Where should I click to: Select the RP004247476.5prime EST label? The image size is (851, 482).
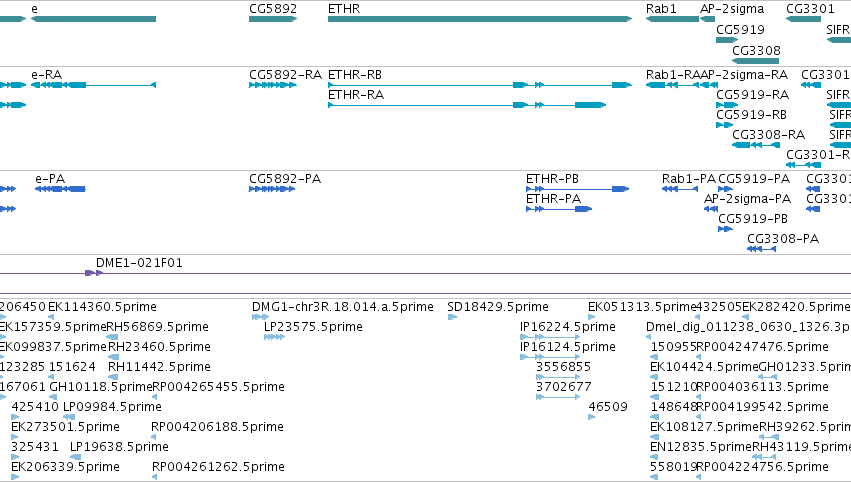[x=762, y=347]
